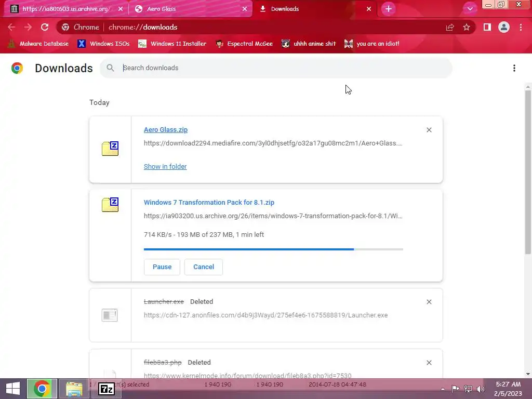Viewport: 532px width, 399px height.
Task: Cancel the Transformation Pack download
Action: click(204, 267)
